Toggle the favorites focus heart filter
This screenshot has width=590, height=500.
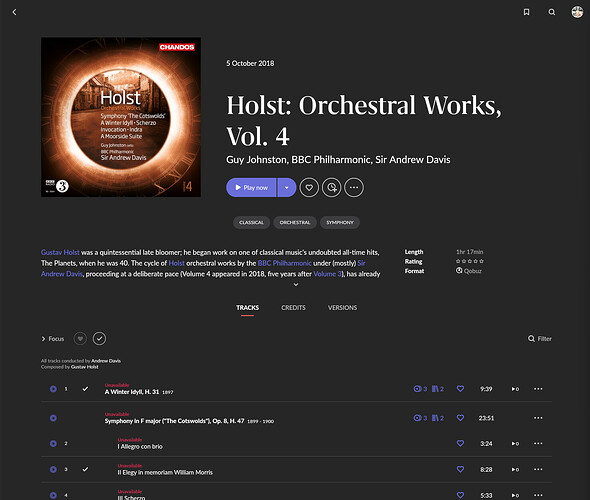point(80,339)
